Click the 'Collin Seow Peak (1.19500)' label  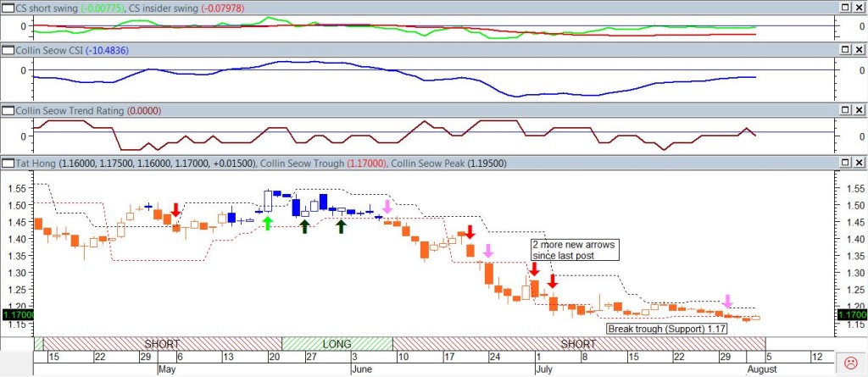point(448,164)
